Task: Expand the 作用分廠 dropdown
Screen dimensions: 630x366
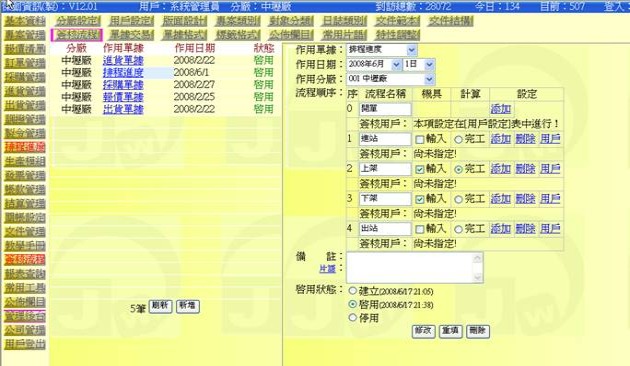Action: [391, 79]
